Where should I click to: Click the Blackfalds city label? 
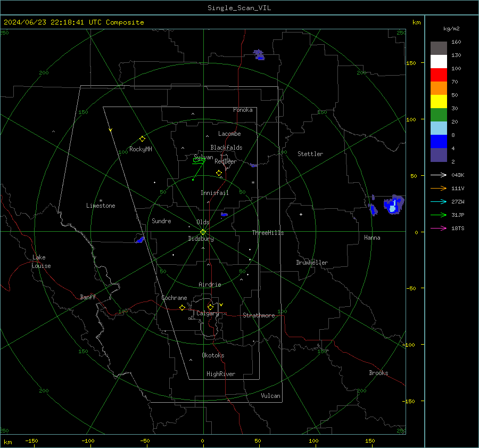pyautogui.click(x=226, y=148)
